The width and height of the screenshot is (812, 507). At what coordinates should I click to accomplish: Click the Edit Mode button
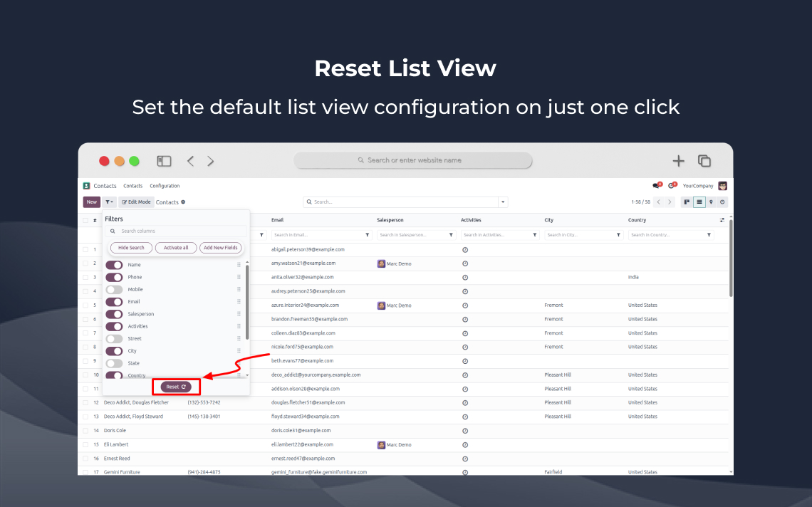[x=136, y=202]
